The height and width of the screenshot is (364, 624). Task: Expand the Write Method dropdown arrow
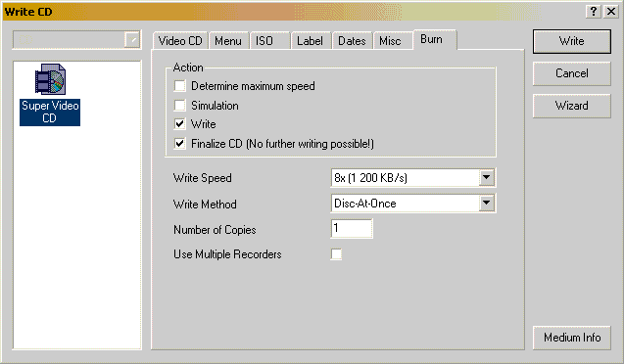[486, 204]
